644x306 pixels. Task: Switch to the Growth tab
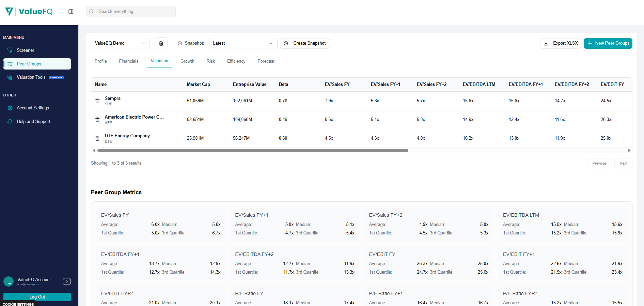(x=187, y=61)
